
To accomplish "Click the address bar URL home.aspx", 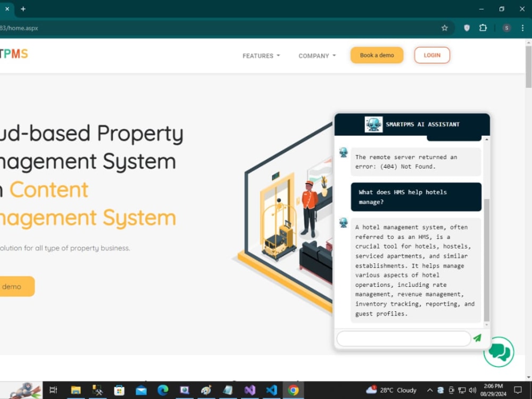I will [x=19, y=28].
